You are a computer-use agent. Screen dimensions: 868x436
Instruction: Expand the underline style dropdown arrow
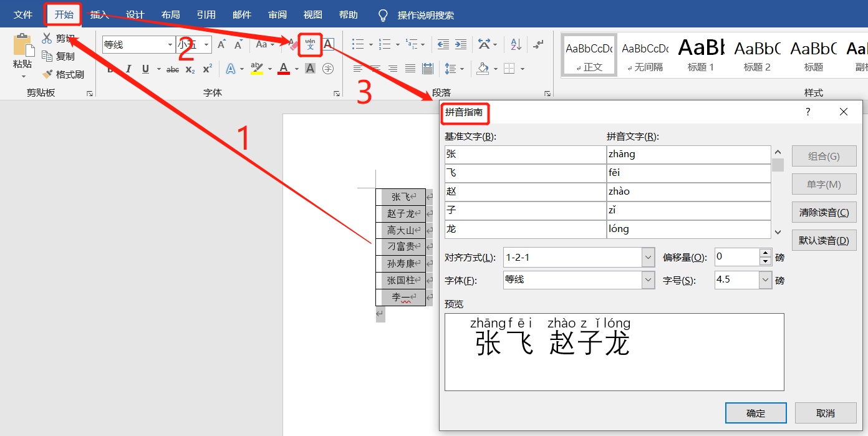pyautogui.click(x=158, y=69)
